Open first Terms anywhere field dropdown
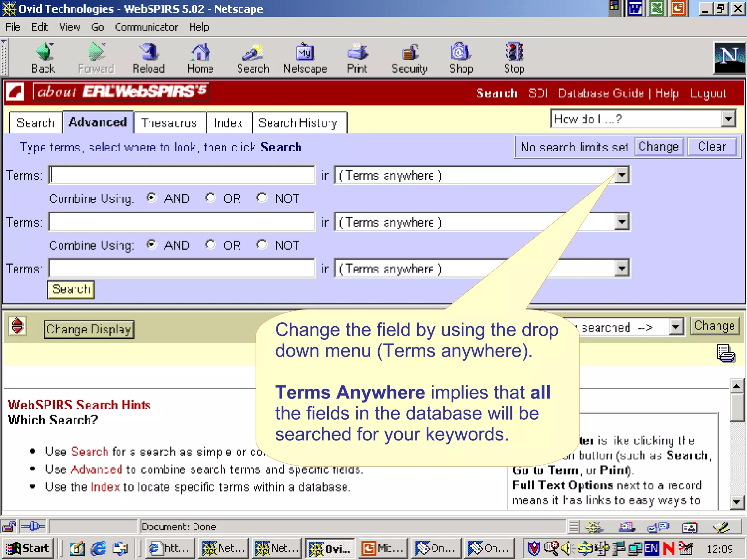Viewport: 747px width, 560px height. 622,175
